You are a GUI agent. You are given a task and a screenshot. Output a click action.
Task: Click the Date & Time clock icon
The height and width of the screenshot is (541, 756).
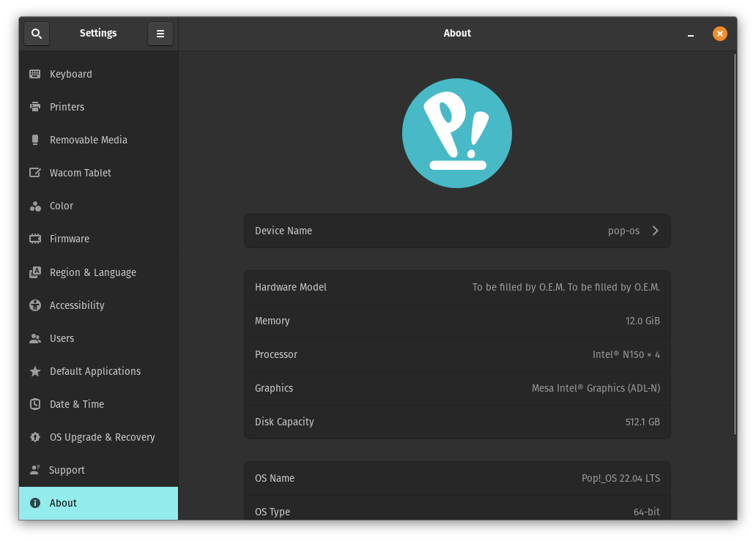[x=34, y=404]
